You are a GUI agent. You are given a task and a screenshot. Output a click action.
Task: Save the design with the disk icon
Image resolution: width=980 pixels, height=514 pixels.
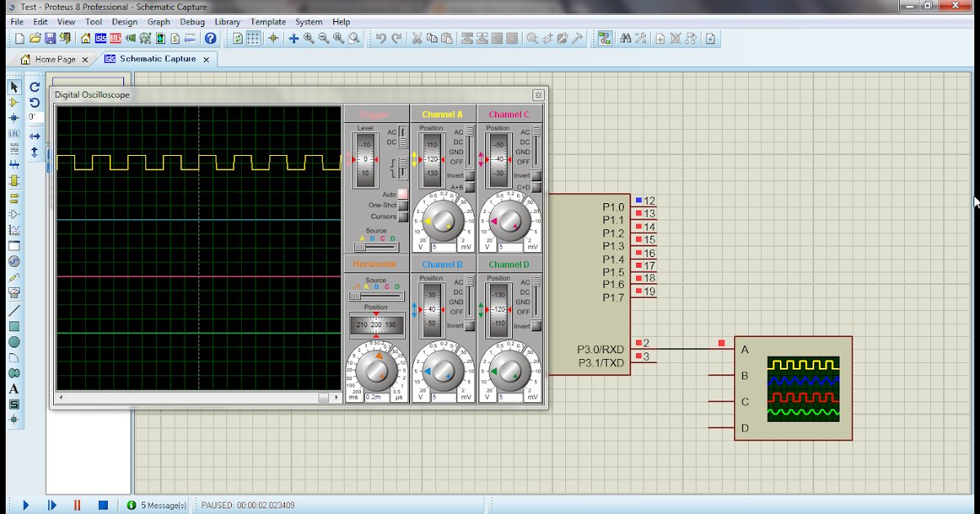[x=50, y=38]
